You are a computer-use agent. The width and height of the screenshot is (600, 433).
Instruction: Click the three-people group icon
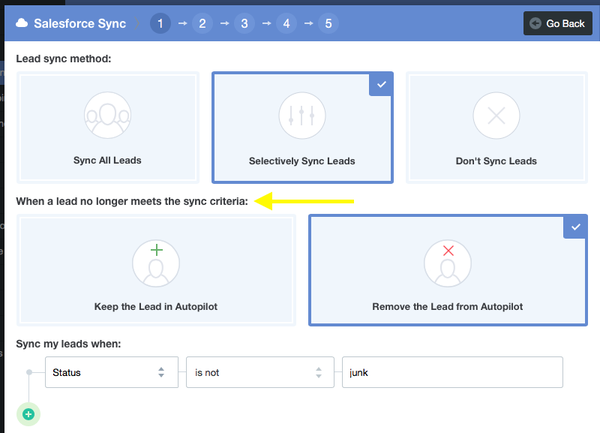tap(108, 115)
